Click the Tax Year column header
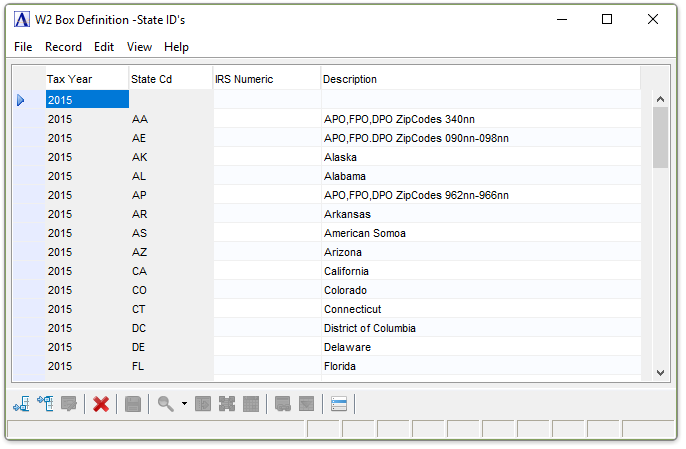The width and height of the screenshot is (686, 449). click(x=86, y=79)
